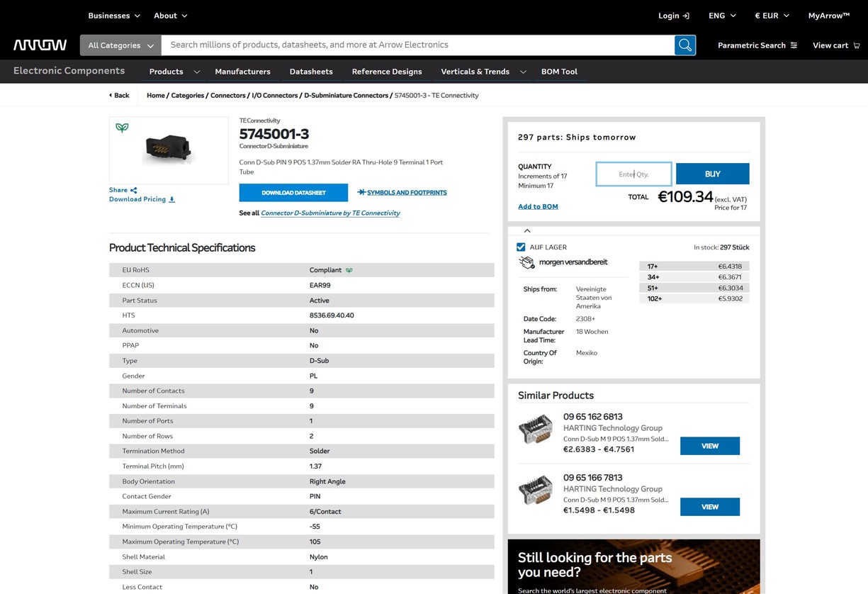Collapse the stock details chevron
Screen dimensions: 868x594
[x=527, y=231]
